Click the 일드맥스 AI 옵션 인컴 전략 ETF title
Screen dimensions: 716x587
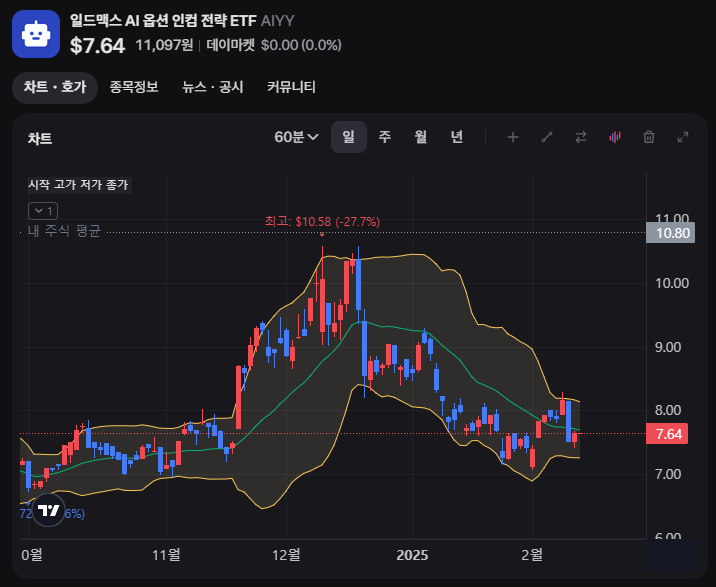[163, 21]
